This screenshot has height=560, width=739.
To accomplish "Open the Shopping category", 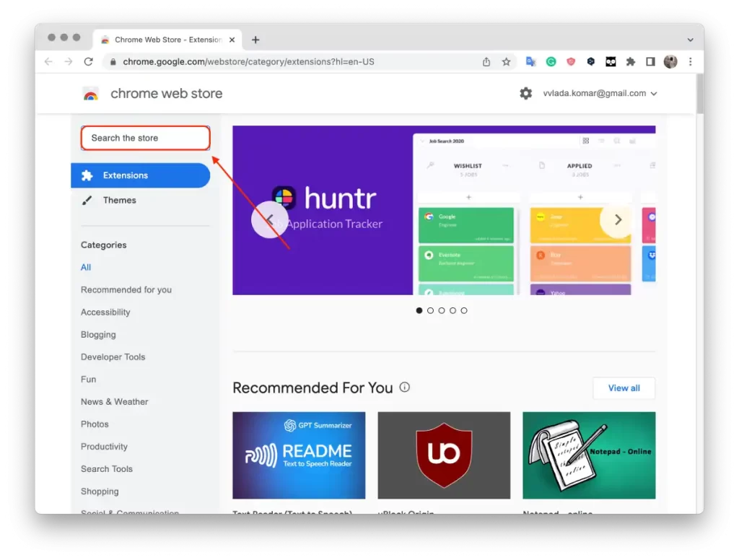I will tap(100, 491).
